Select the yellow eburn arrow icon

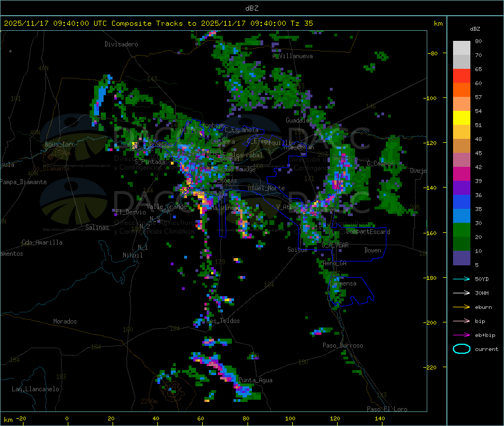461,307
